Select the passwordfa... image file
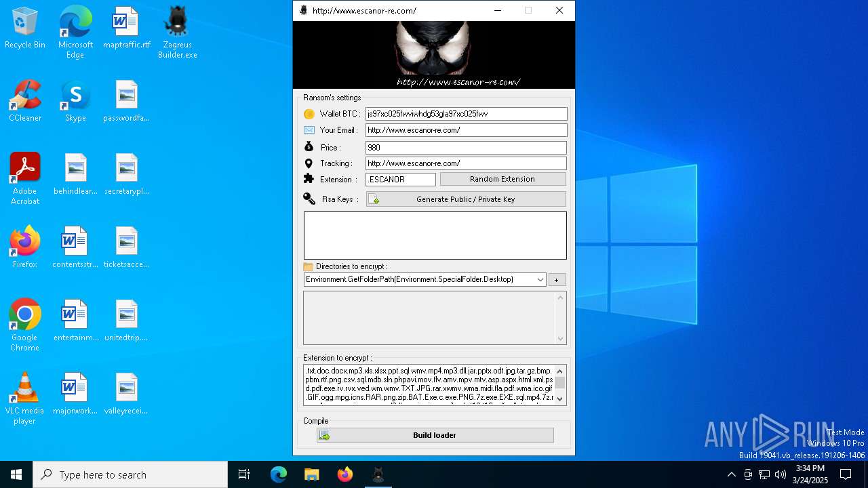Screen dimensions: 868x488 pyautogui.click(x=127, y=101)
